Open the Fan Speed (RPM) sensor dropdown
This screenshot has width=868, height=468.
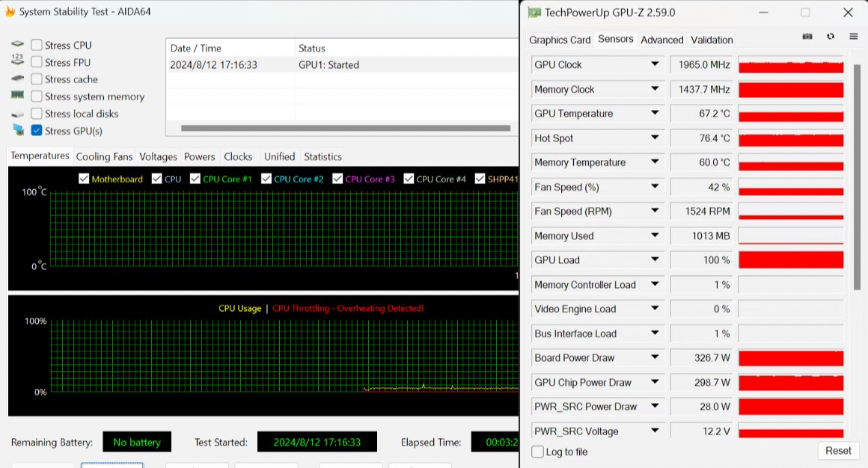(x=655, y=211)
